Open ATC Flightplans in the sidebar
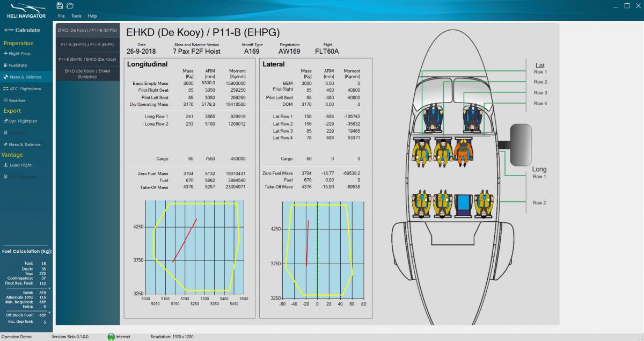This screenshot has width=644, height=341. (22, 89)
